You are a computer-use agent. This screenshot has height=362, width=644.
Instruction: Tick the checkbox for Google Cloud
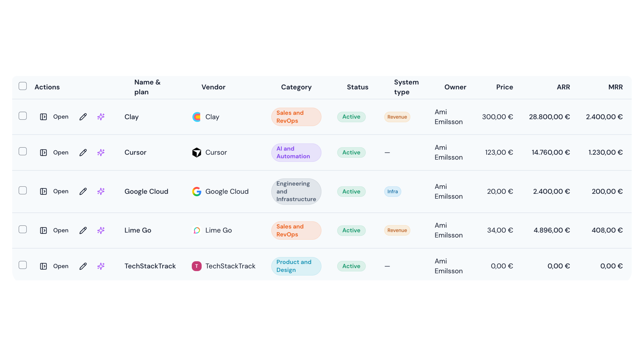pyautogui.click(x=23, y=191)
